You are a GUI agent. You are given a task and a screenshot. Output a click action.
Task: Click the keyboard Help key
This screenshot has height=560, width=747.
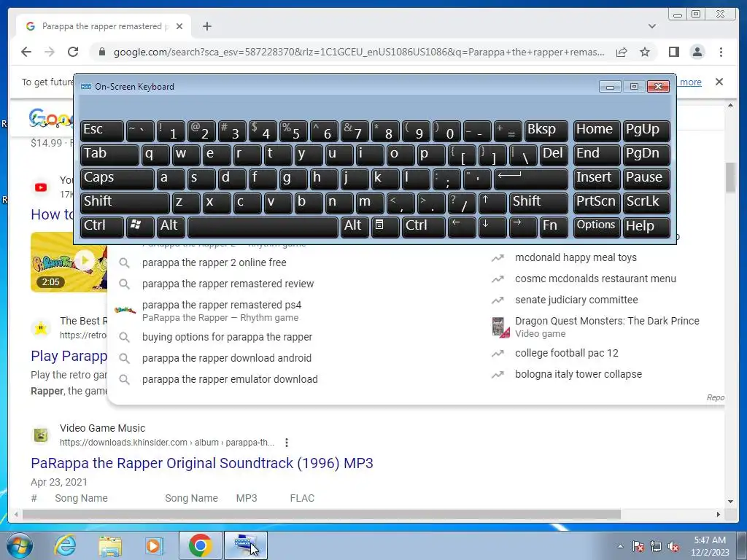click(646, 227)
